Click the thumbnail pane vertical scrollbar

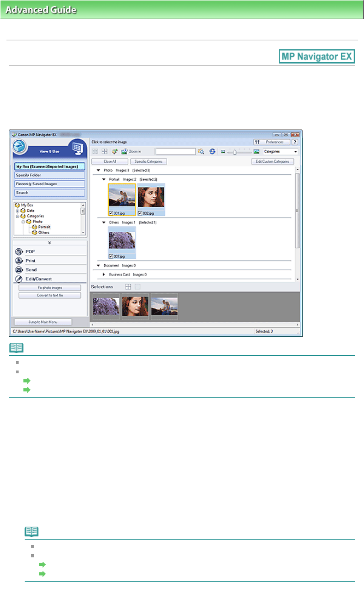click(298, 225)
